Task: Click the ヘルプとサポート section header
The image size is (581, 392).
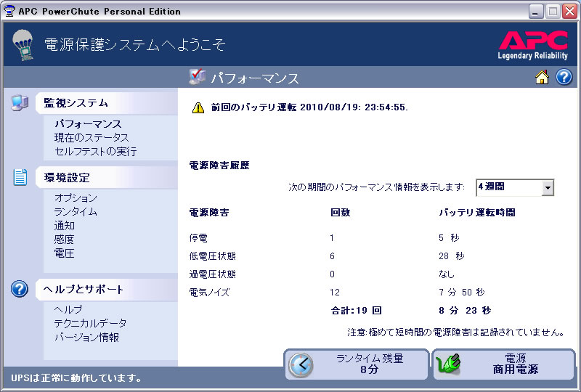Action: [x=107, y=289]
